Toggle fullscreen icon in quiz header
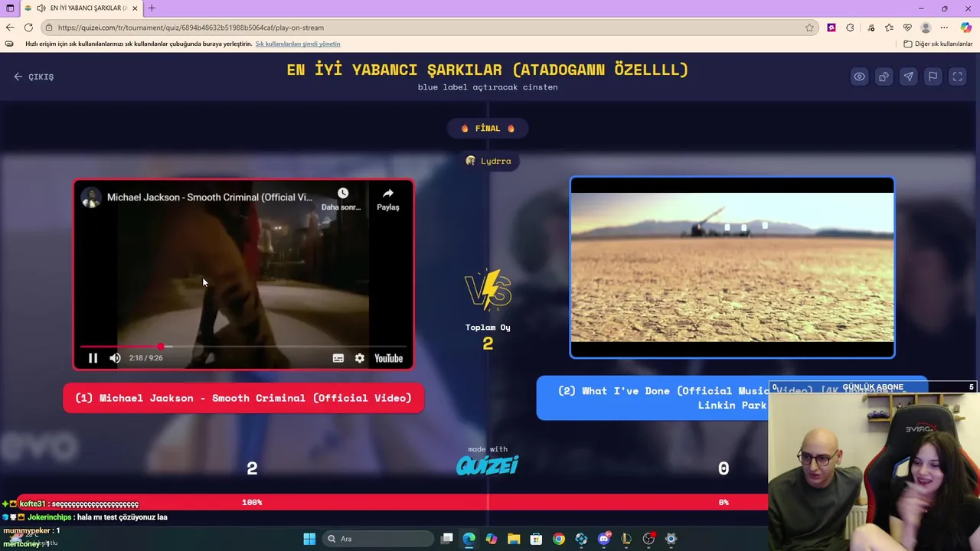980x551 pixels. pos(958,77)
